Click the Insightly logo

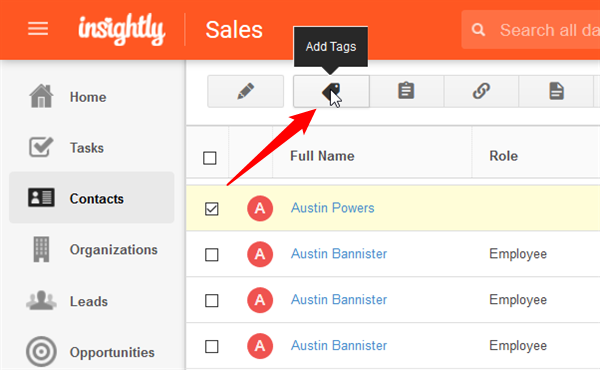[x=122, y=29]
